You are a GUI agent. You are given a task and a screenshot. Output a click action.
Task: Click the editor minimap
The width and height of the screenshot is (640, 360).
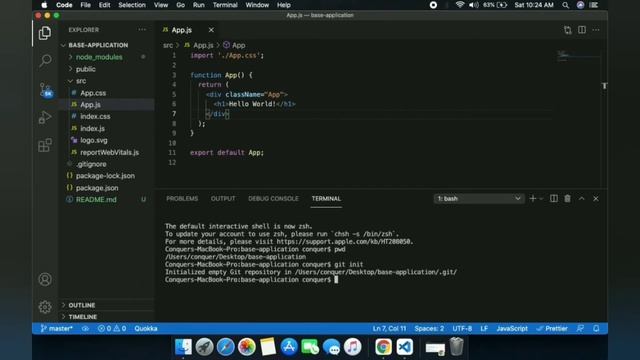click(x=578, y=56)
